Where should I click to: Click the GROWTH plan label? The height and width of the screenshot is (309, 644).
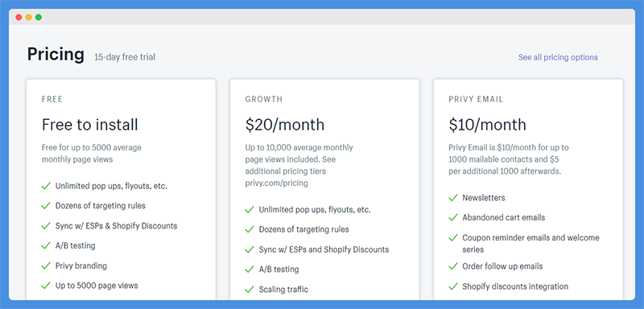[x=264, y=99]
